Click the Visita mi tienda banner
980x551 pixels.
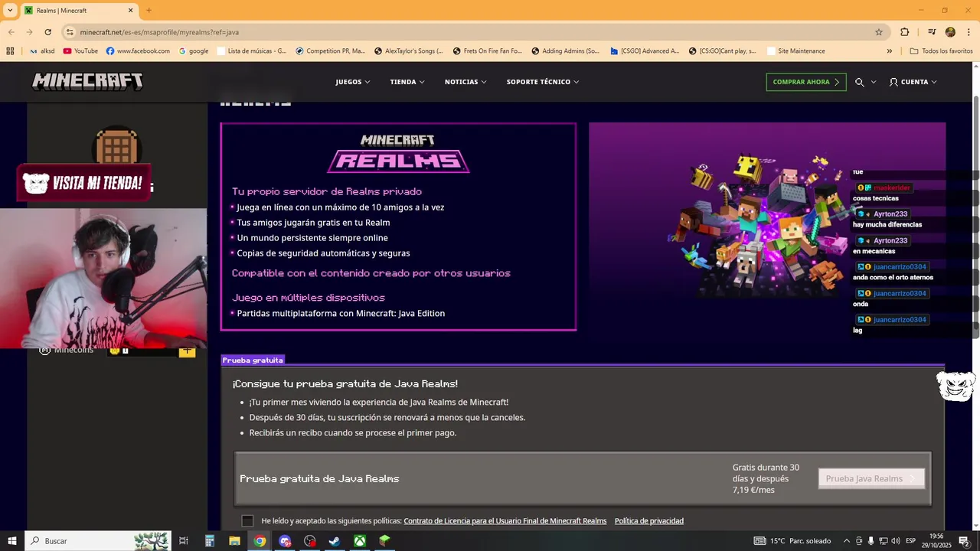coord(83,183)
